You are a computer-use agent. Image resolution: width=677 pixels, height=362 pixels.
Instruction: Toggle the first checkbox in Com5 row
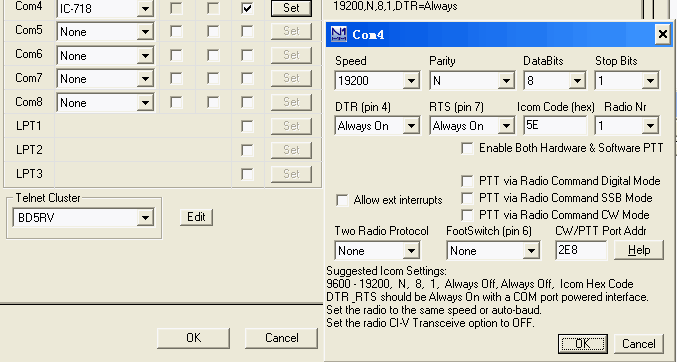[176, 32]
